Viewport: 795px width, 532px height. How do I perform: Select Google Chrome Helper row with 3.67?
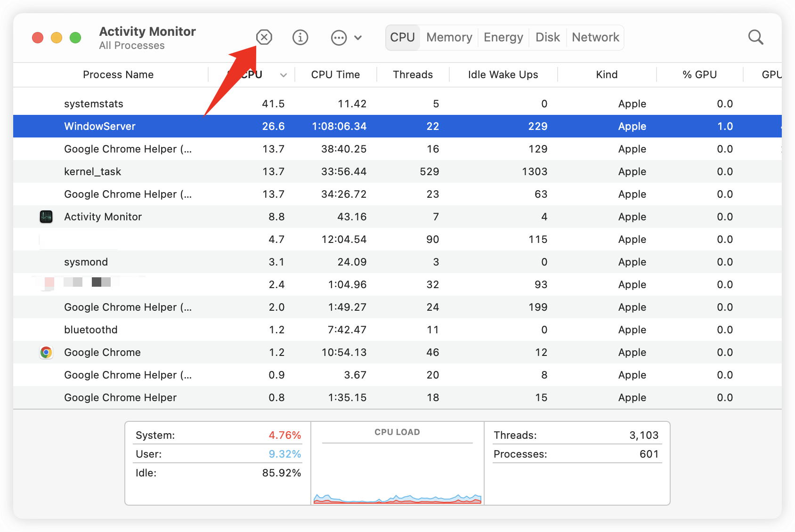pyautogui.click(x=397, y=375)
